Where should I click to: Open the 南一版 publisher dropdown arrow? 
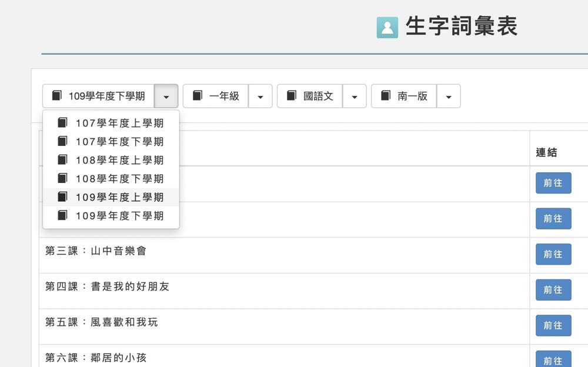point(449,96)
